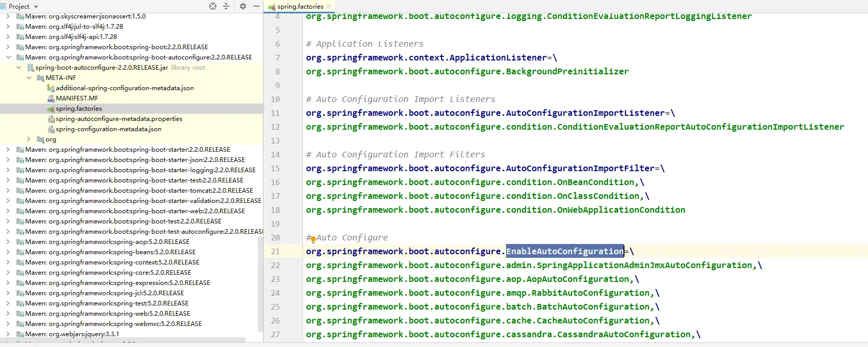Select spring-configuration-metadata.json in the tree
This screenshot has width=868, height=347.
(109, 129)
